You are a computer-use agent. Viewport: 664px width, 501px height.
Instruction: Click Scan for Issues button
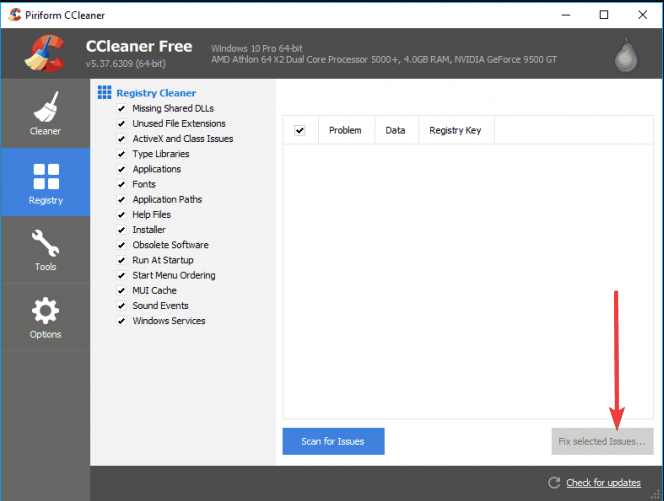pyautogui.click(x=333, y=441)
